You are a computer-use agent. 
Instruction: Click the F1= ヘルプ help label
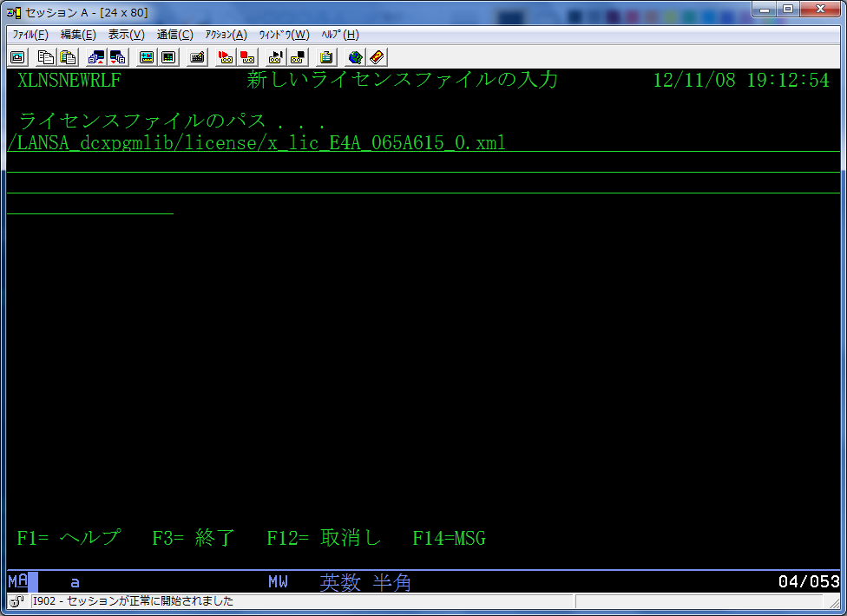tap(69, 539)
